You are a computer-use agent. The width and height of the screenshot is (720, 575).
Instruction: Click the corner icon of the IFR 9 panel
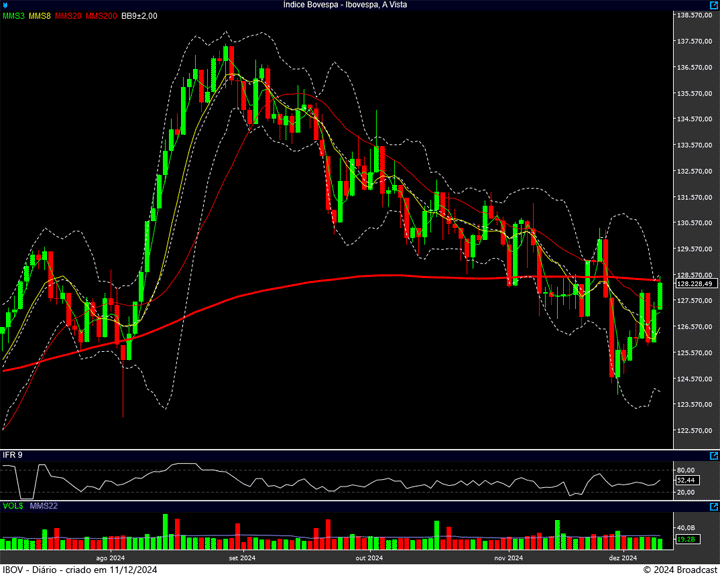click(x=714, y=454)
